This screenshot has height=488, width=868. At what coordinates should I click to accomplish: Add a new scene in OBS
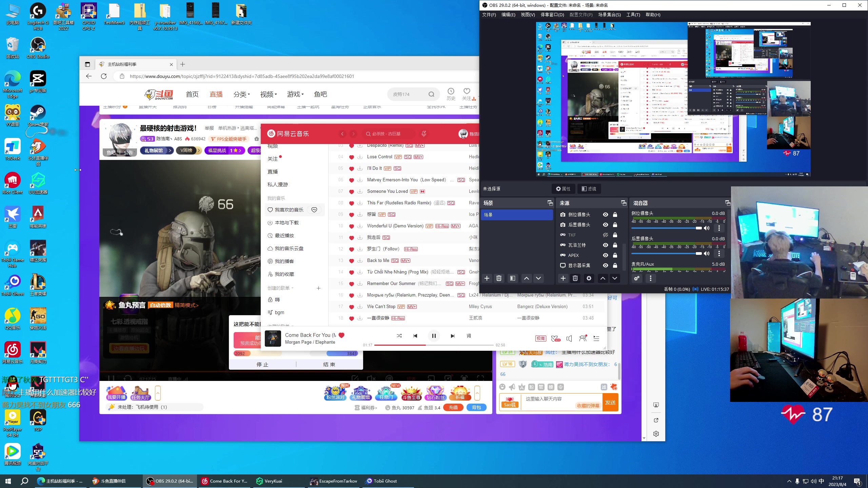click(487, 278)
